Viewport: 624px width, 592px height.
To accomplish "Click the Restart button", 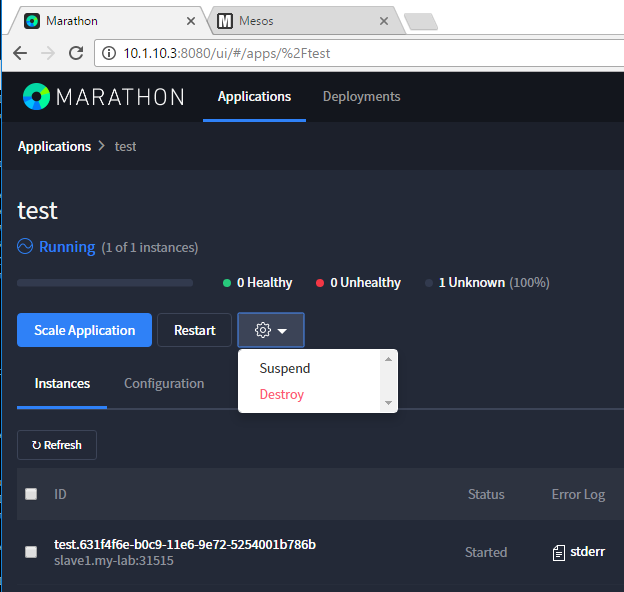I will click(x=195, y=330).
